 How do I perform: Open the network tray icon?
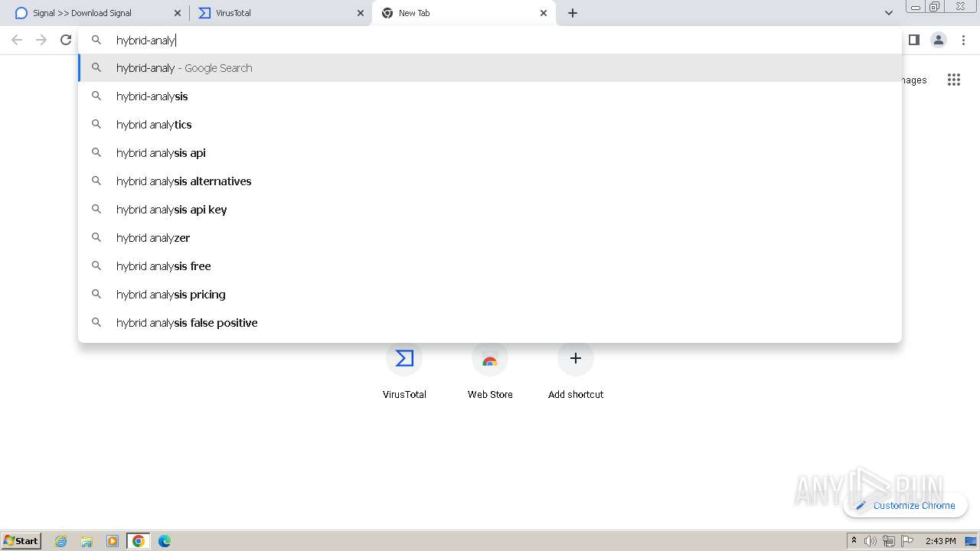tap(889, 541)
